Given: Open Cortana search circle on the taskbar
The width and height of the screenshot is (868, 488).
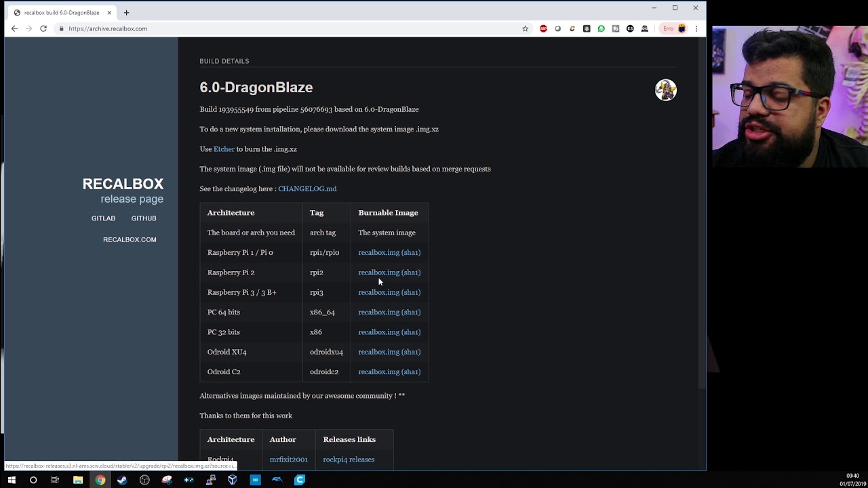Looking at the screenshot, I should pyautogui.click(x=33, y=480).
